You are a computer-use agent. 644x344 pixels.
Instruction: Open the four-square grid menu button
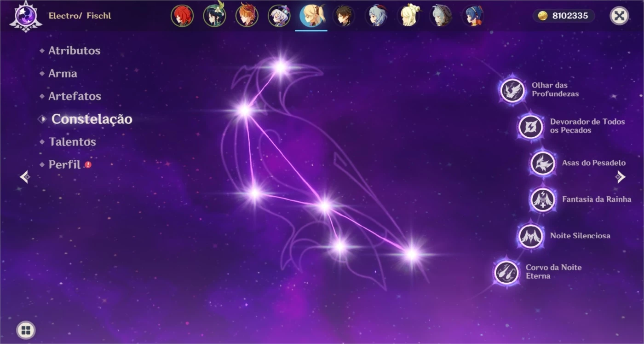pos(26,330)
